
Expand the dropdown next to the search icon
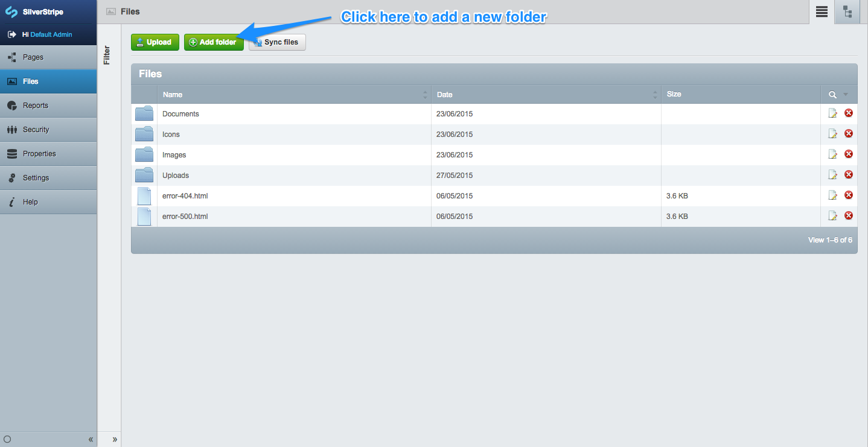tap(845, 95)
